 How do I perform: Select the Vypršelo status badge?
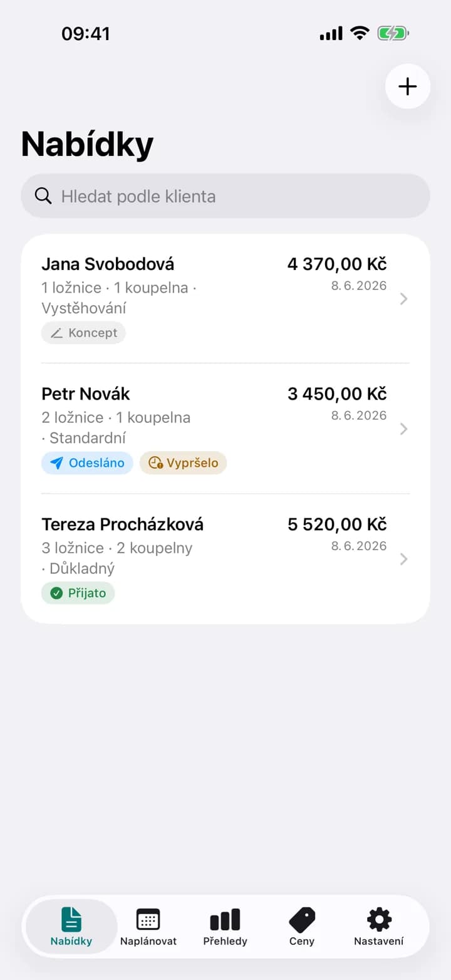[183, 463]
